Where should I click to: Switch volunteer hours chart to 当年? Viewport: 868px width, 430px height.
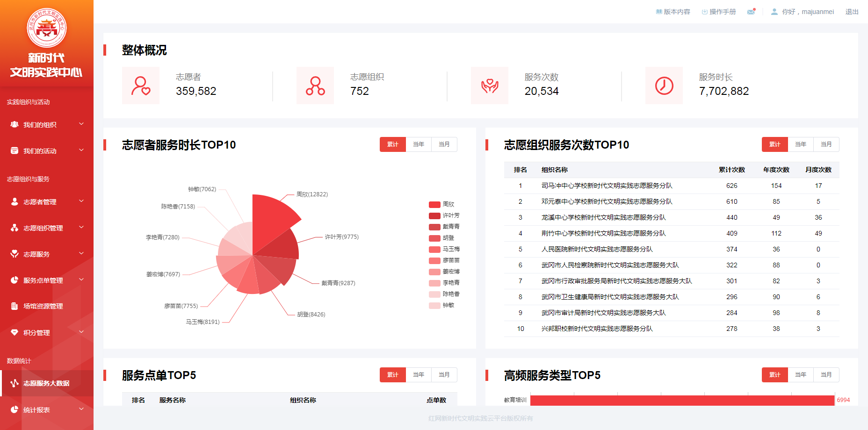click(419, 144)
